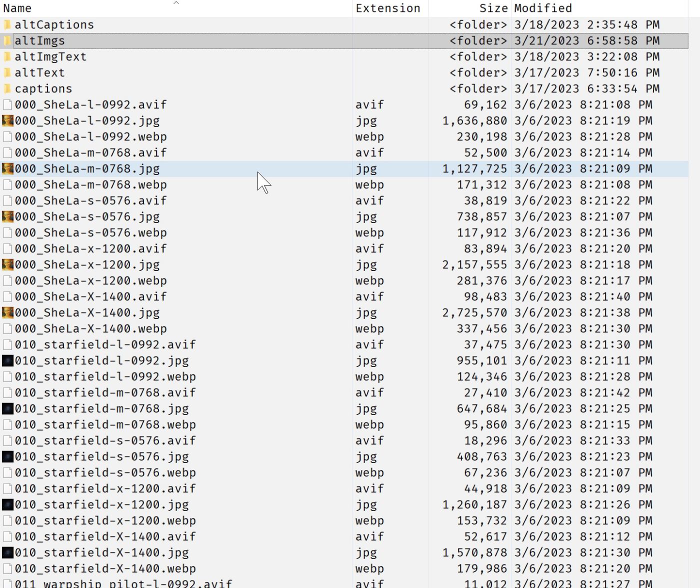700x588 pixels.
Task: Select file 010_starfield-m-0768.avif
Action: pos(105,392)
